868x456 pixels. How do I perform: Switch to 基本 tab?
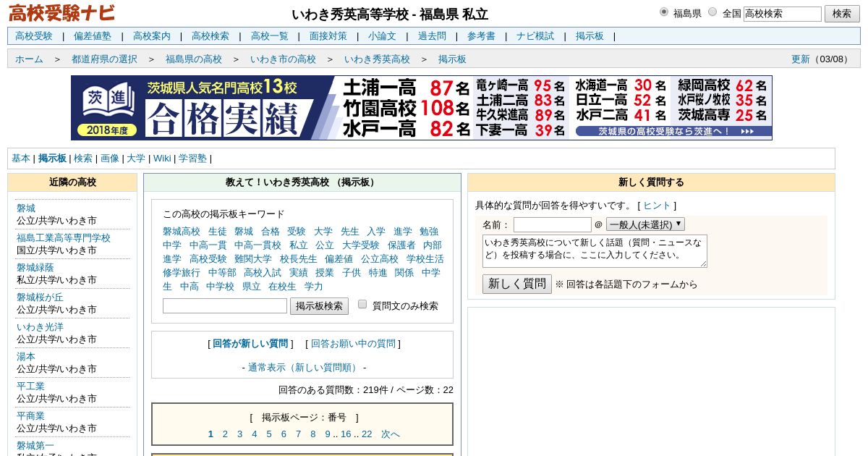point(21,159)
